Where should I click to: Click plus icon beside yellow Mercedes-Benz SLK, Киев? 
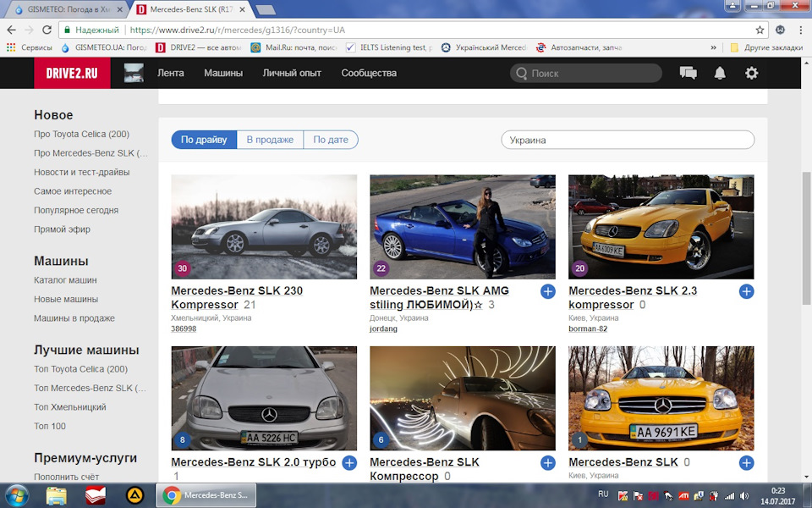click(x=746, y=463)
